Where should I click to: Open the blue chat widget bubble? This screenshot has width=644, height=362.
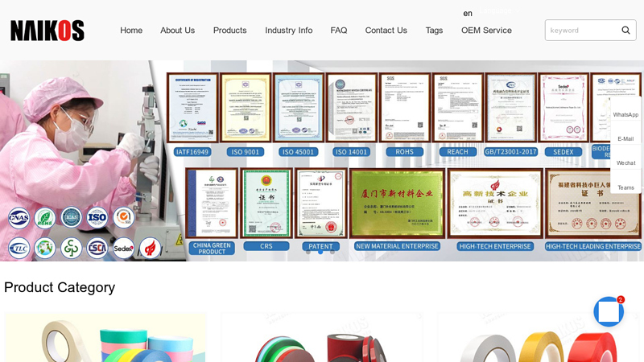click(x=609, y=311)
